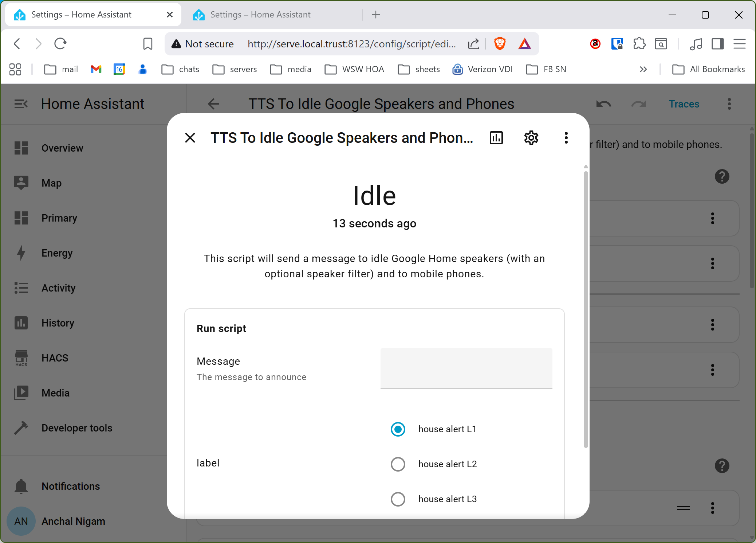Expand hidden bookmarks chevron
756x543 pixels.
point(643,69)
